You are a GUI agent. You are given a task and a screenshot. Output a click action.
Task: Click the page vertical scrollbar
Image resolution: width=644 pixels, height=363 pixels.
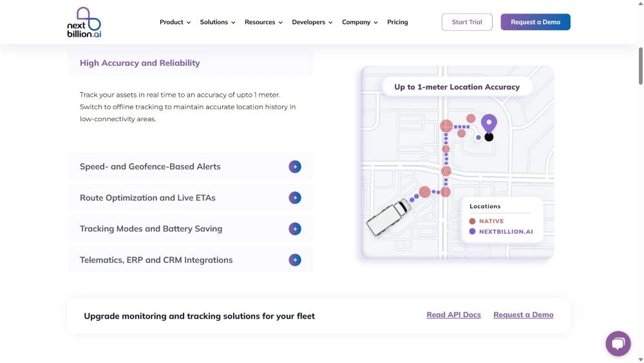[x=639, y=64]
